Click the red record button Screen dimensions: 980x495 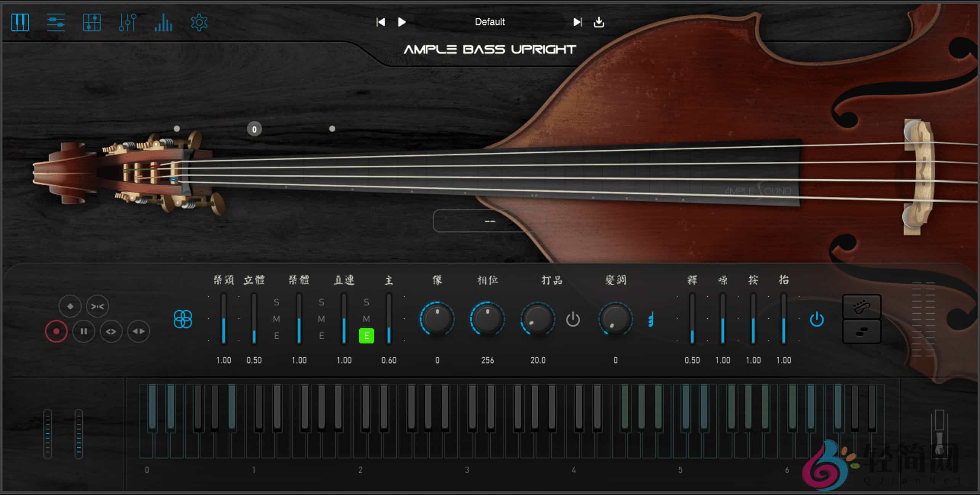pyautogui.click(x=56, y=331)
